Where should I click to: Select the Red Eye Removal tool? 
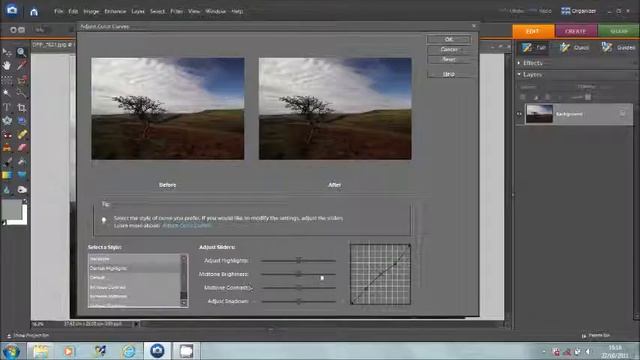7,135
